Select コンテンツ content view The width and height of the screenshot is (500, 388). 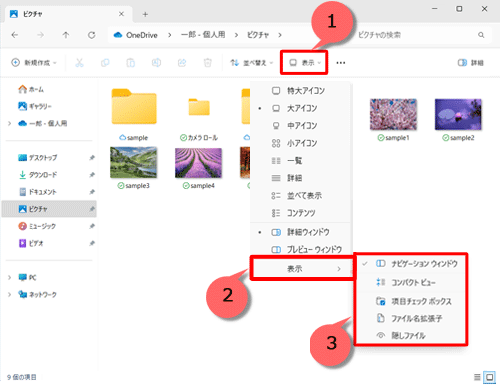(301, 213)
